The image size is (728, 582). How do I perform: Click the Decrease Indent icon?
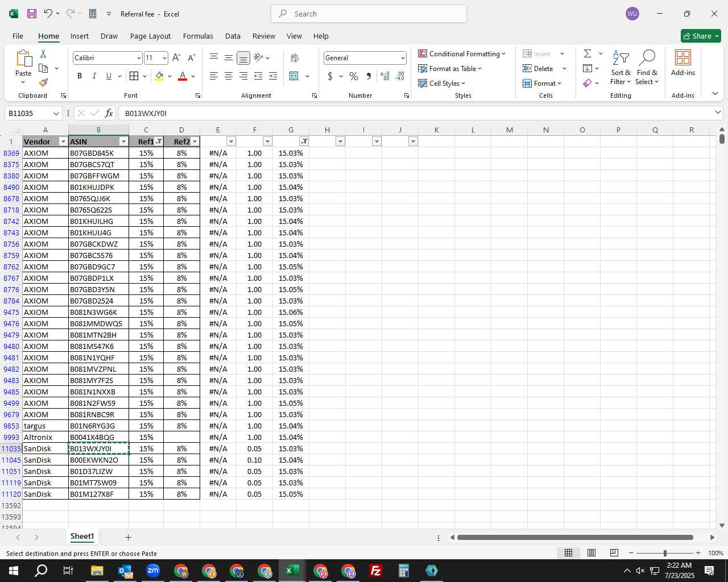click(258, 76)
